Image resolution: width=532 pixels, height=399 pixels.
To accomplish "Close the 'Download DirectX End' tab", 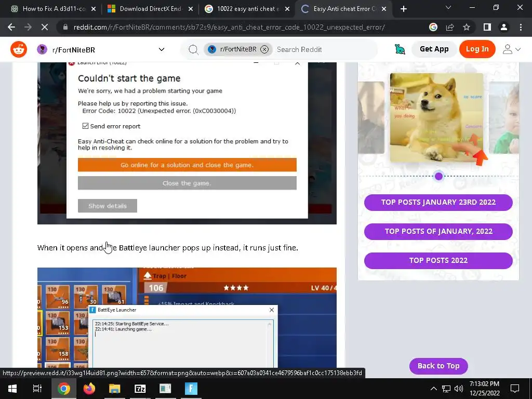I will pos(191,9).
